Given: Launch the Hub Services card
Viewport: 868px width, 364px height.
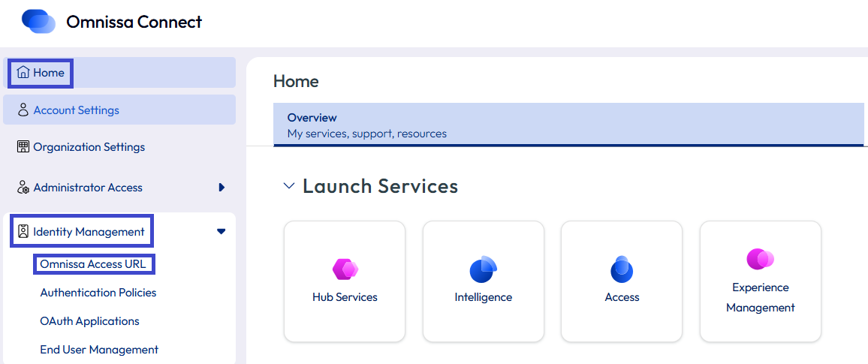Looking at the screenshot, I should pyautogui.click(x=345, y=281).
